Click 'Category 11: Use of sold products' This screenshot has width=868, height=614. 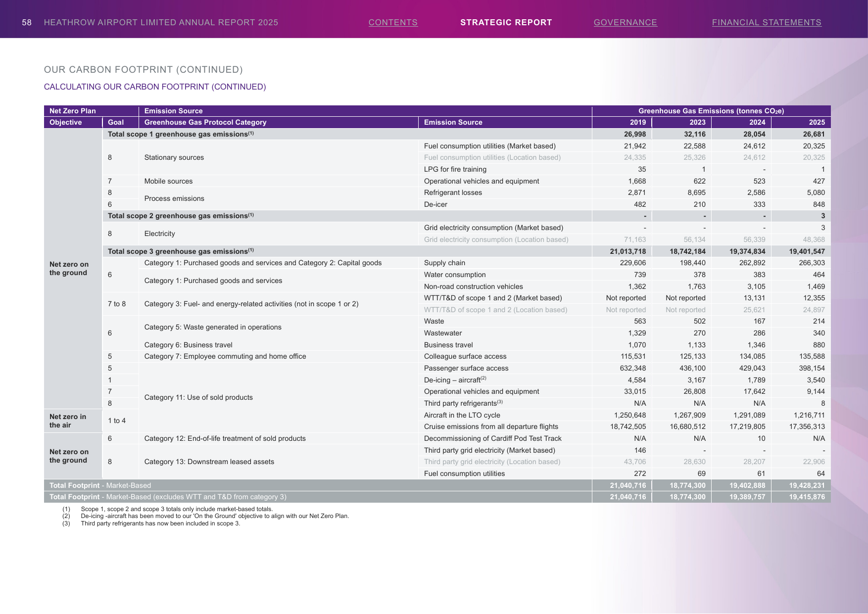(198, 397)
